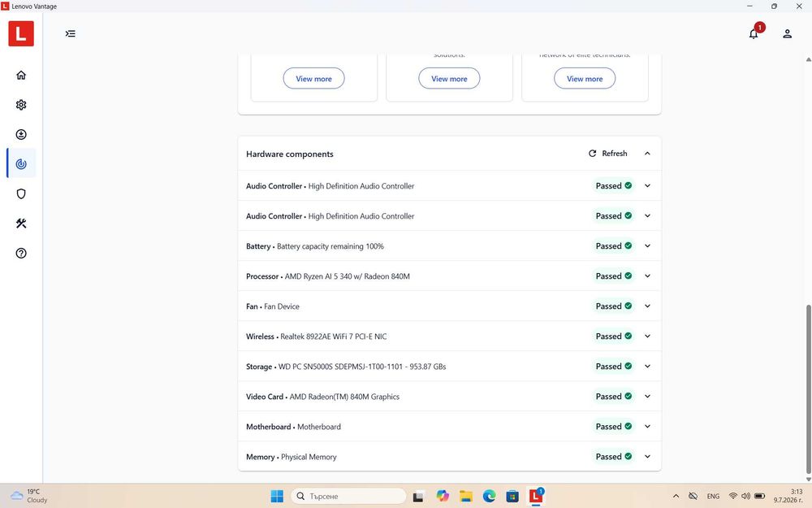Open support tools wrench icon

[21, 224]
